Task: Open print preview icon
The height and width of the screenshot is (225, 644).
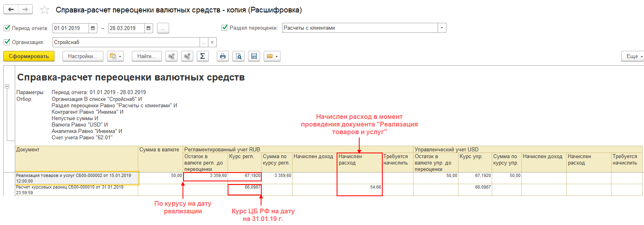Action: tap(238, 56)
